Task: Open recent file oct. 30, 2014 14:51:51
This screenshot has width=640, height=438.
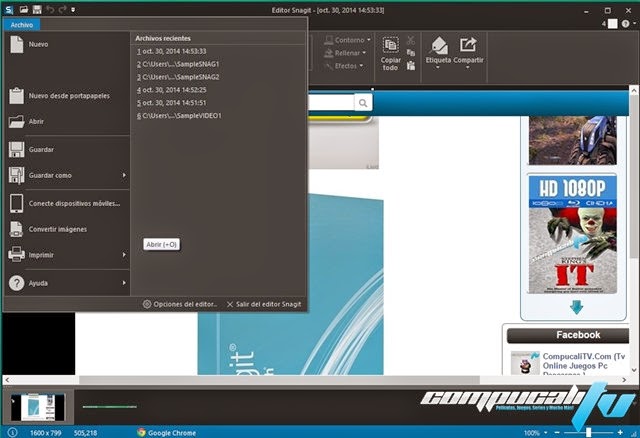Action: (171, 102)
